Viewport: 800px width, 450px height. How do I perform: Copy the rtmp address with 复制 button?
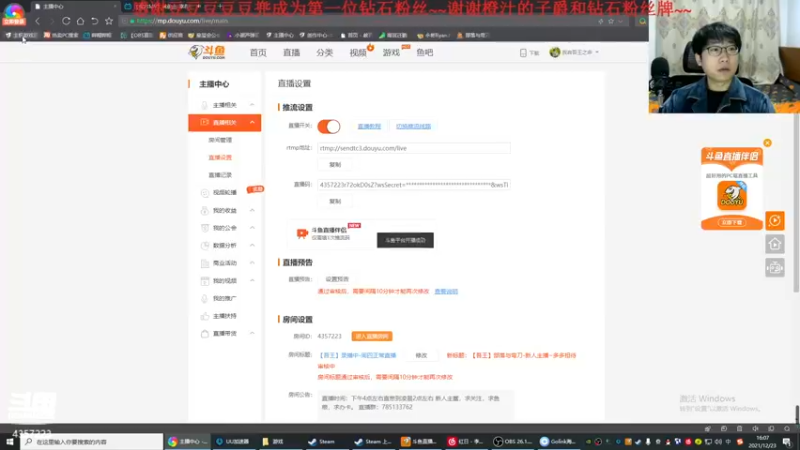(335, 165)
